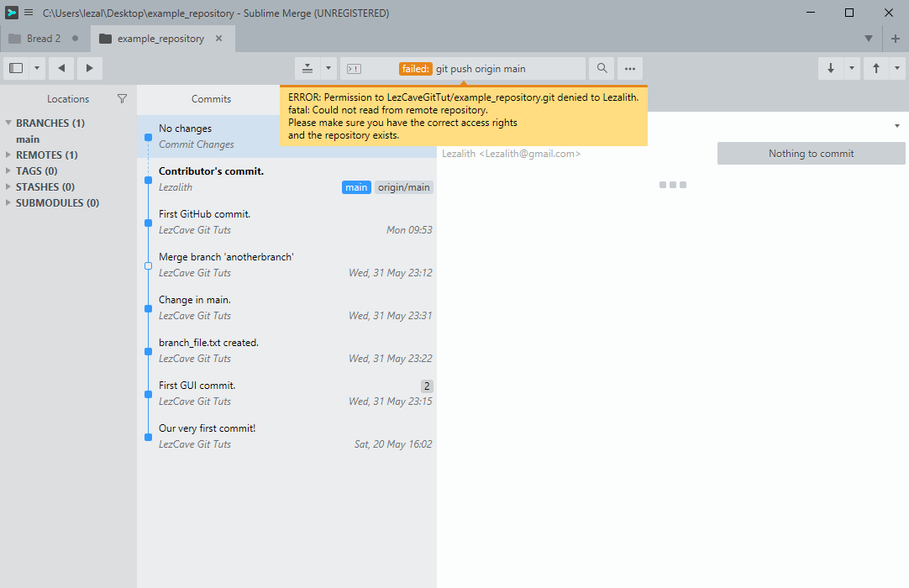This screenshot has width=909, height=588.
Task: Open the command output console icon
Action: 354,69
